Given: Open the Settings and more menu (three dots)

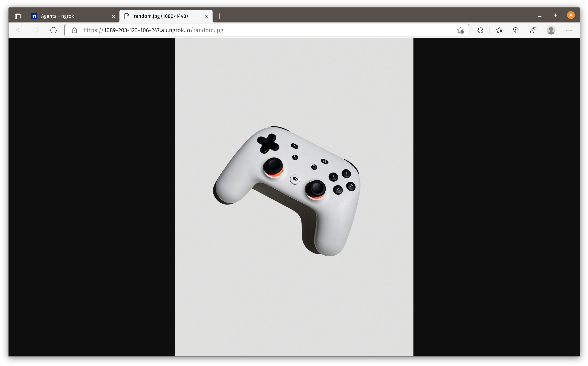Looking at the screenshot, I should tap(569, 30).
